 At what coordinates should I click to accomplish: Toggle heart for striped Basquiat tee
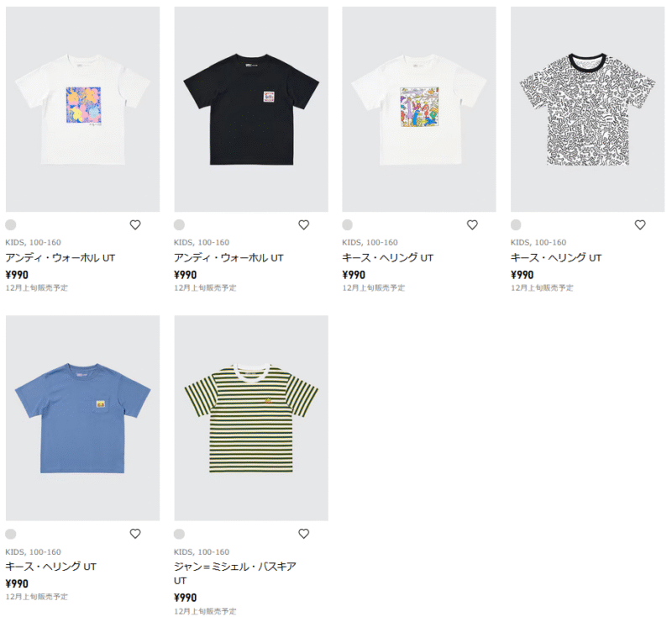pyautogui.click(x=304, y=534)
